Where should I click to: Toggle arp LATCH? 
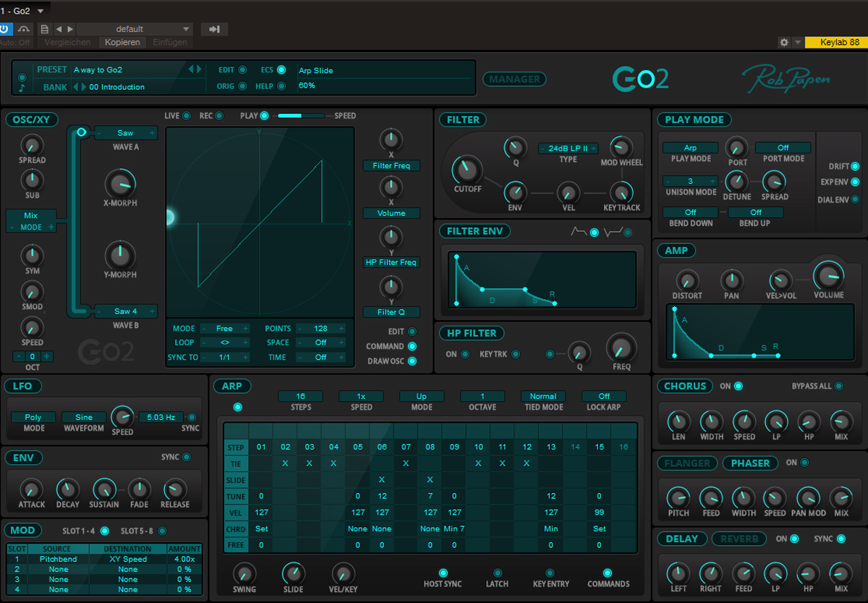point(497,573)
